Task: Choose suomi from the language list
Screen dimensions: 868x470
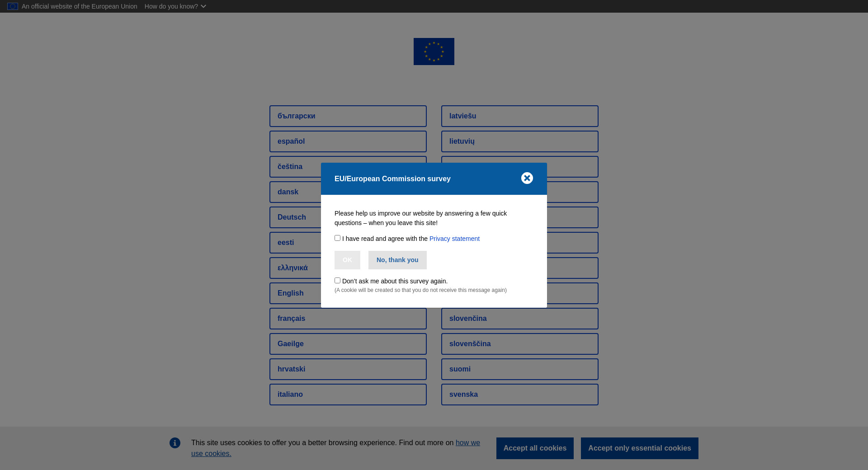Action: 519,369
